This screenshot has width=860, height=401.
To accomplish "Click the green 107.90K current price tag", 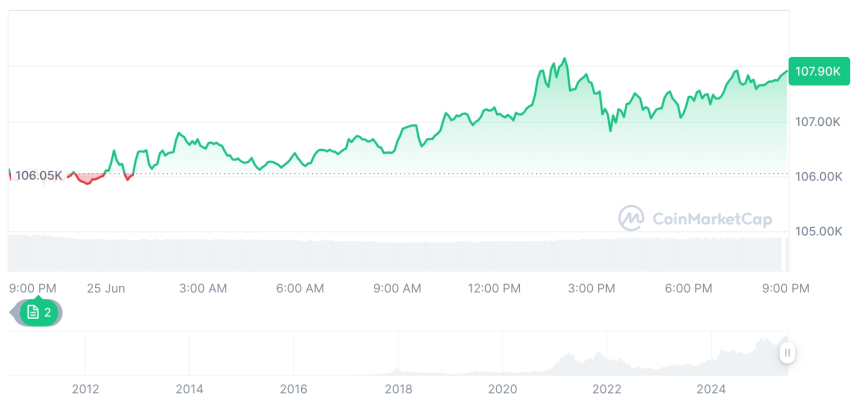I will click(x=816, y=71).
